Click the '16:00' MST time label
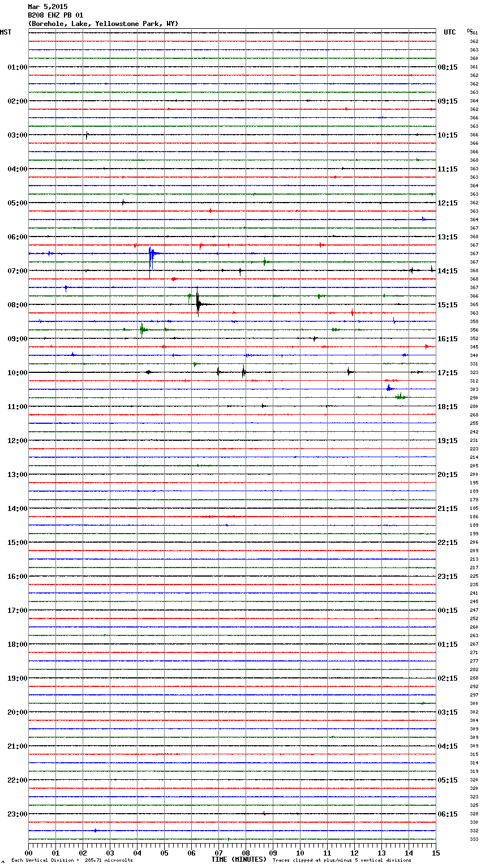481x868 pixels. tap(18, 577)
